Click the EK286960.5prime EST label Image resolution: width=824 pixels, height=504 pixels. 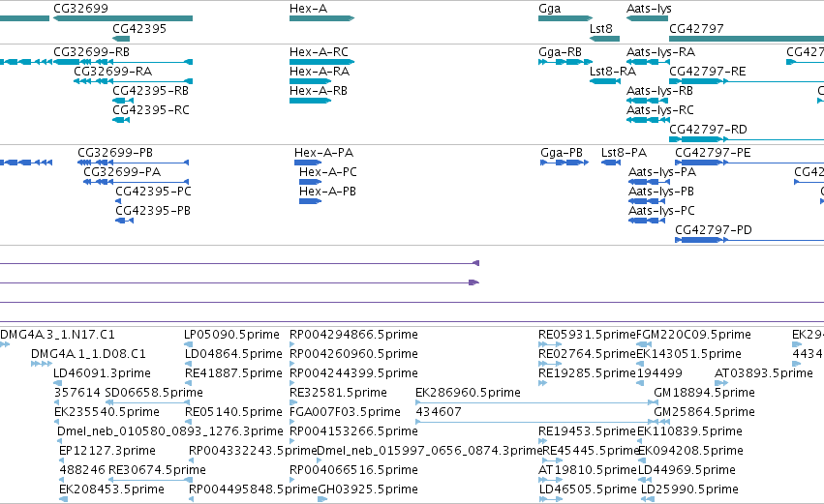pyautogui.click(x=469, y=393)
